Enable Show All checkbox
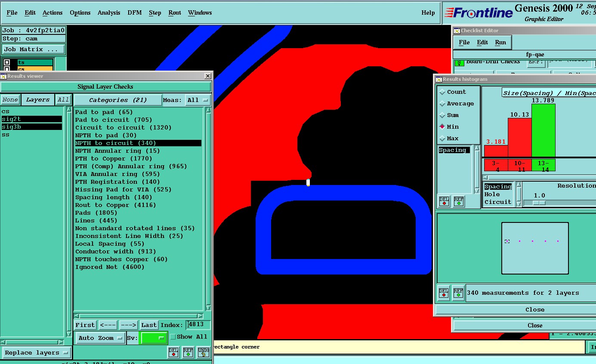596x364 pixels. (x=173, y=337)
